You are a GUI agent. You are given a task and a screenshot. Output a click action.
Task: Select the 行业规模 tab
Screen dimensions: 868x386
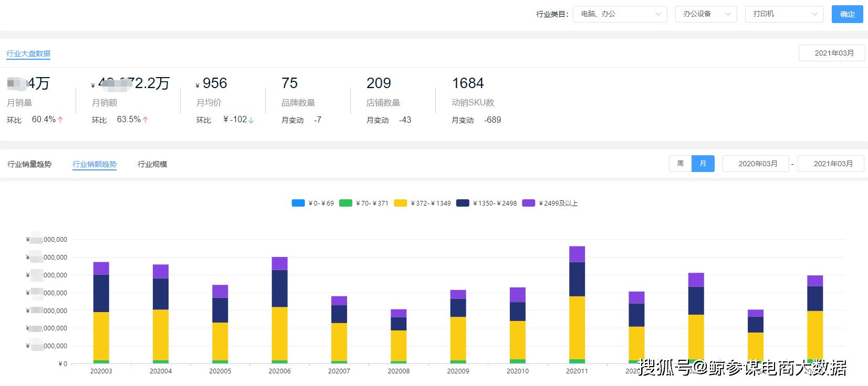[152, 164]
